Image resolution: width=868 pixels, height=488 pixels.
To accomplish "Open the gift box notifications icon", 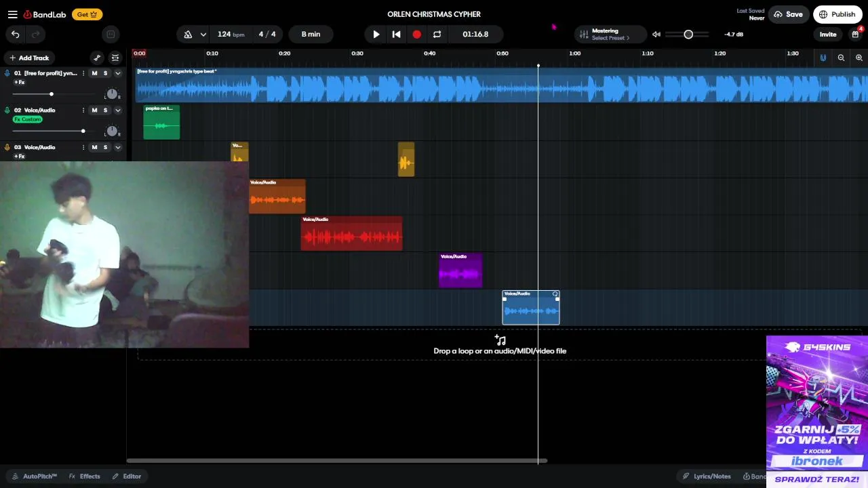I will pos(856,34).
